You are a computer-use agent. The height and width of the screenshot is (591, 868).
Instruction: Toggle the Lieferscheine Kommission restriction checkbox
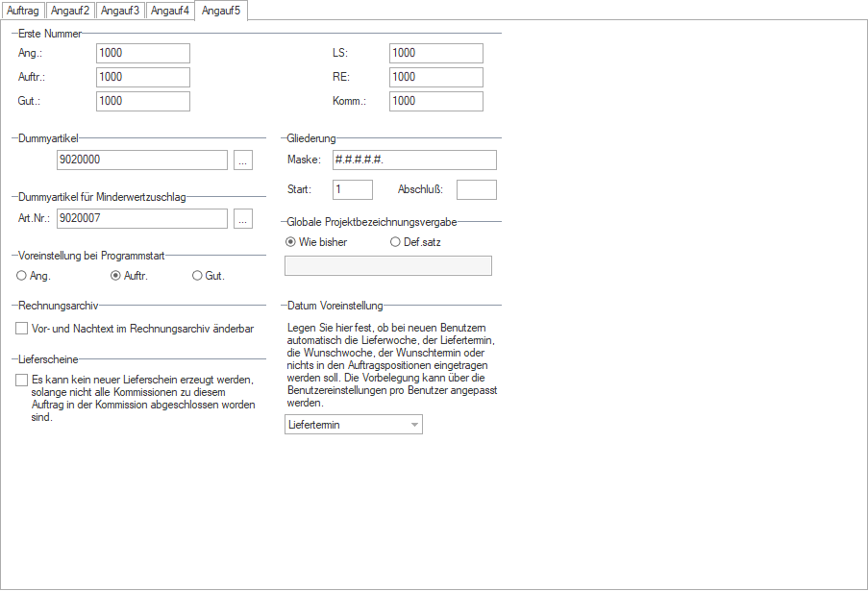click(21, 381)
